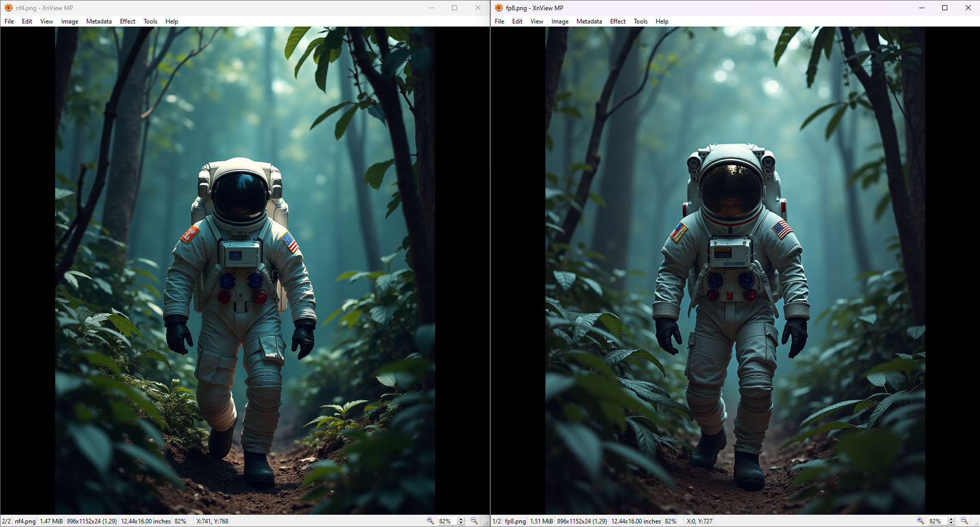This screenshot has height=527, width=980.
Task: Open View menu in nf4.png window
Action: coord(46,21)
